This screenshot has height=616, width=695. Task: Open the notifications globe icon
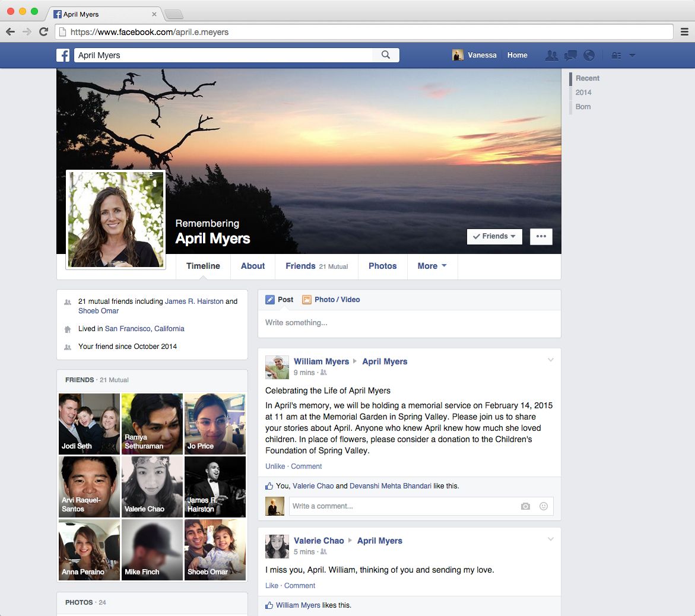coord(589,55)
